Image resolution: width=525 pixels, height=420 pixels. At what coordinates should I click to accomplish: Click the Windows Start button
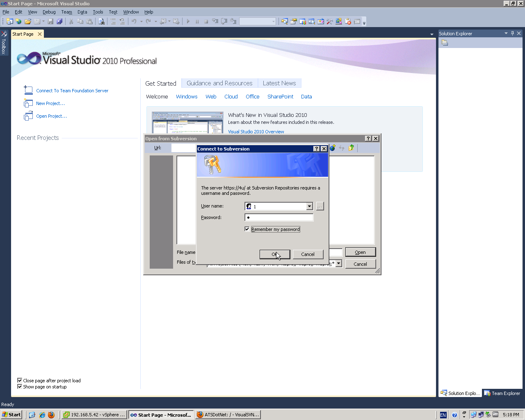tap(11, 415)
